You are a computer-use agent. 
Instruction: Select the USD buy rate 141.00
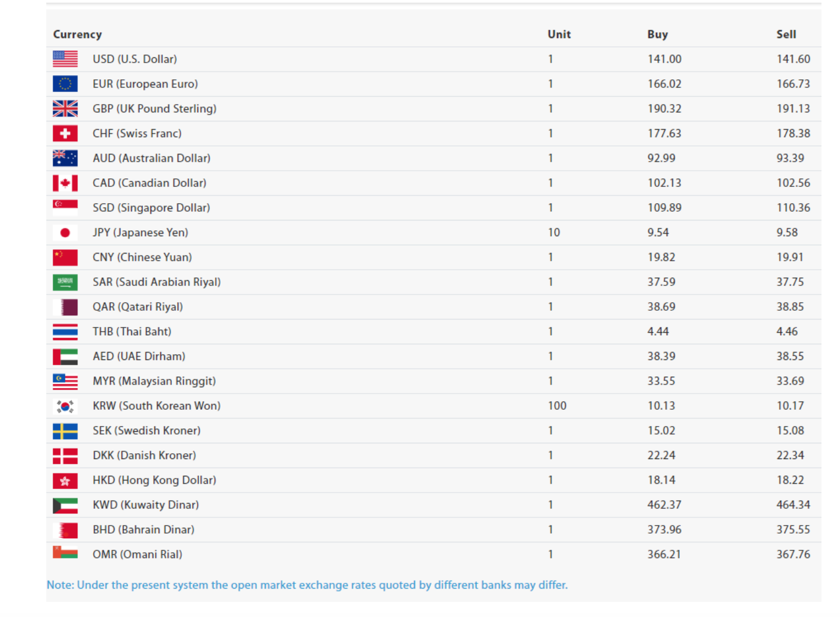point(664,59)
